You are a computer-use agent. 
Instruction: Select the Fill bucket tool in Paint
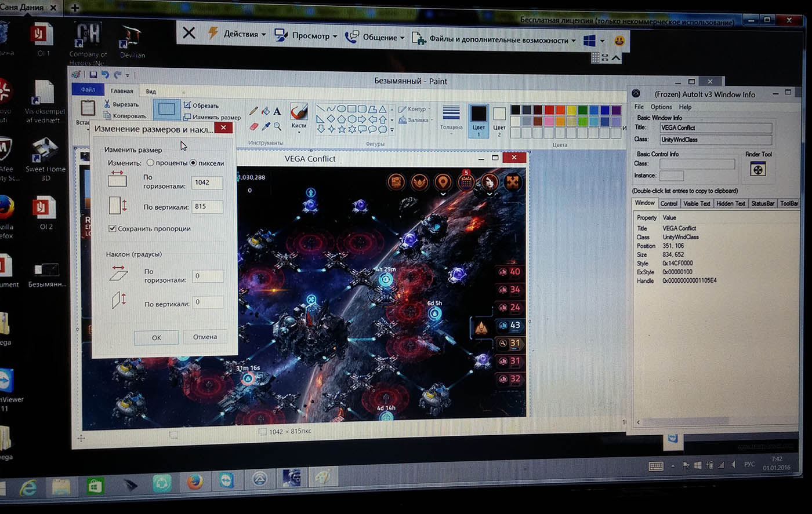266,111
